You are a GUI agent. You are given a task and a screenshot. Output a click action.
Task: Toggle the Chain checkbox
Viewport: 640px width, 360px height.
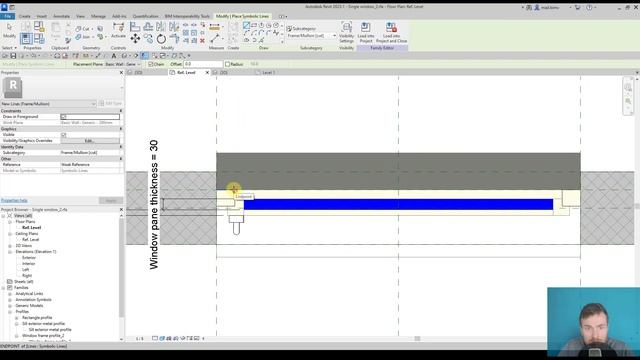(x=151, y=64)
